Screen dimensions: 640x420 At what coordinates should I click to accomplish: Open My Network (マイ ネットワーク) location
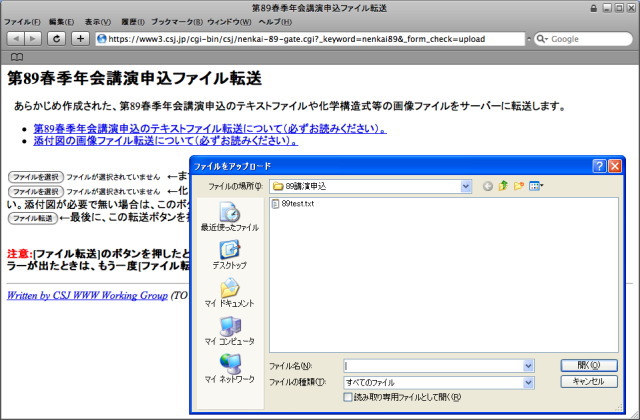click(229, 368)
